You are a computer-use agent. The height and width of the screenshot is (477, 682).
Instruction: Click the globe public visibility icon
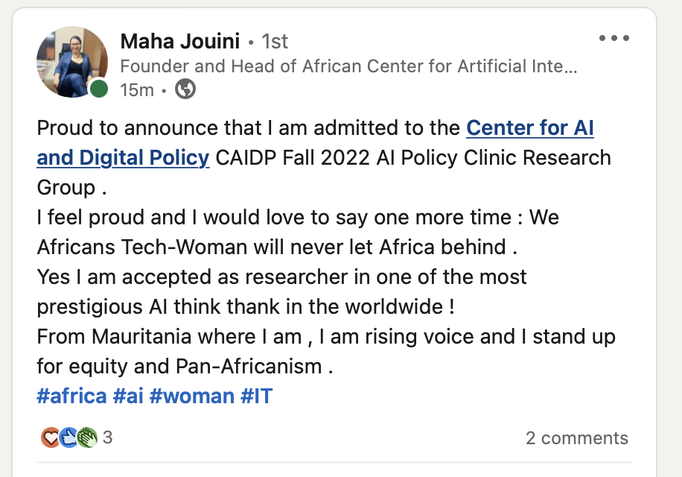185,89
